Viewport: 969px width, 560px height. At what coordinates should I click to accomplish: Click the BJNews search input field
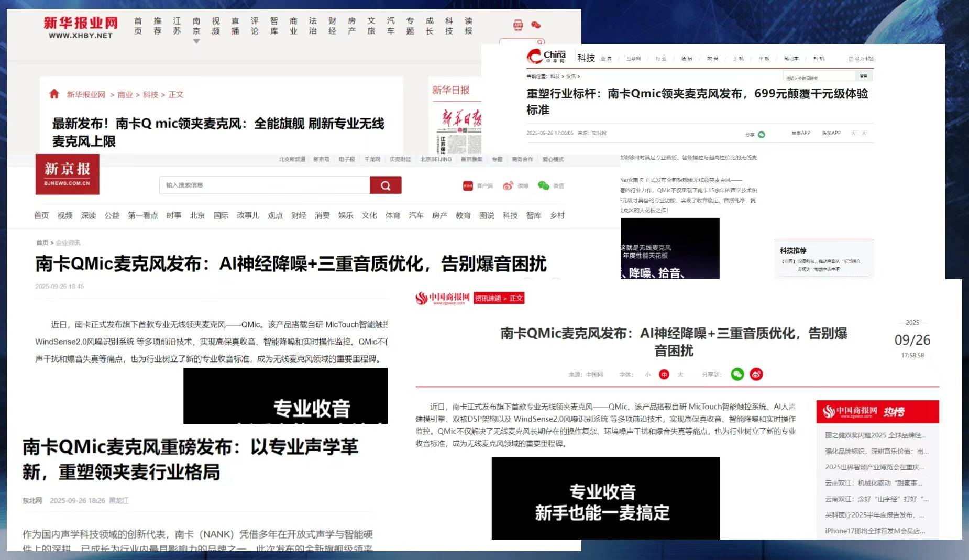[262, 185]
